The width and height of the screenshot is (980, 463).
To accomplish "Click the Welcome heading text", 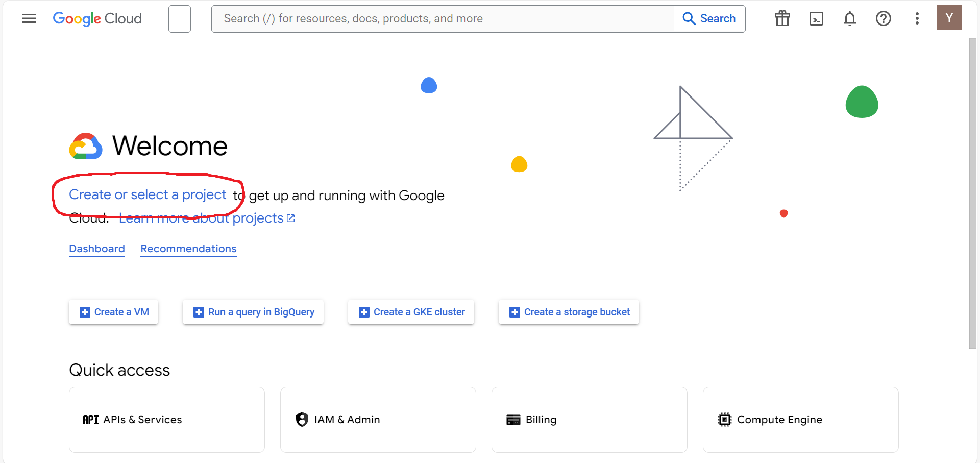I will pos(170,146).
